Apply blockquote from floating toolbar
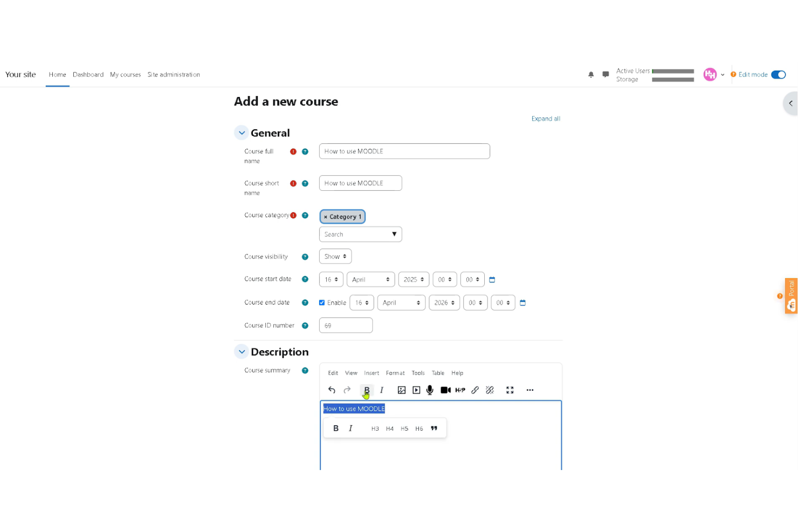The height and width of the screenshot is (532, 798). point(434,429)
